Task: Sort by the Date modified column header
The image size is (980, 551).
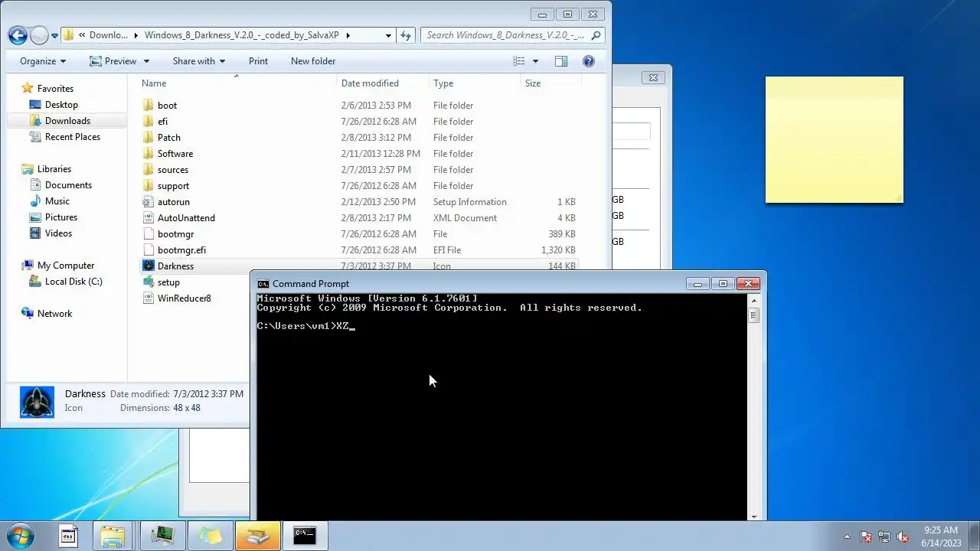Action: coord(382,83)
